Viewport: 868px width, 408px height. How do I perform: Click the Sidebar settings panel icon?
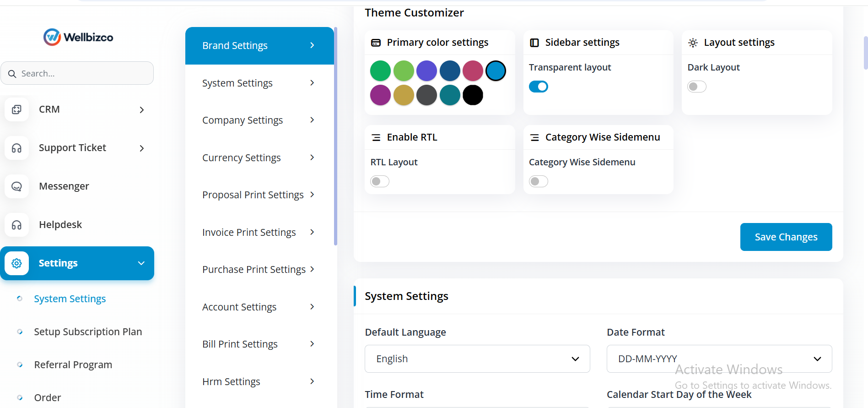coord(534,43)
